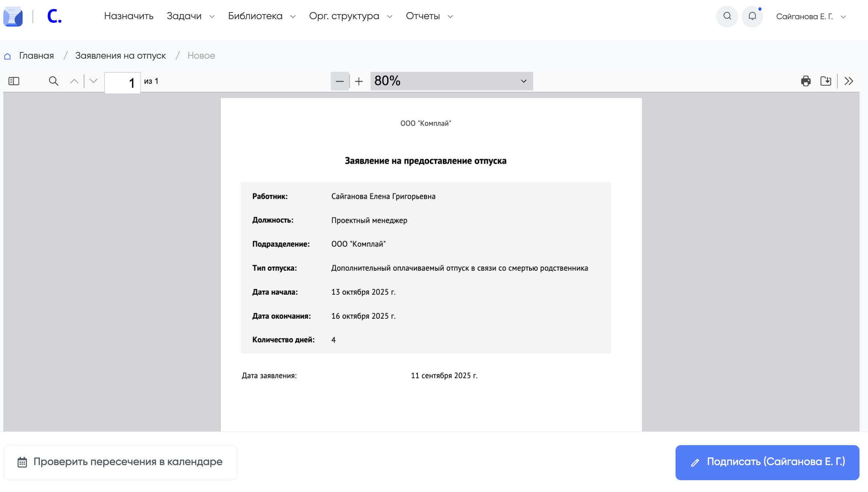868x492 pixels.
Task: Click the header search icon
Action: click(727, 16)
